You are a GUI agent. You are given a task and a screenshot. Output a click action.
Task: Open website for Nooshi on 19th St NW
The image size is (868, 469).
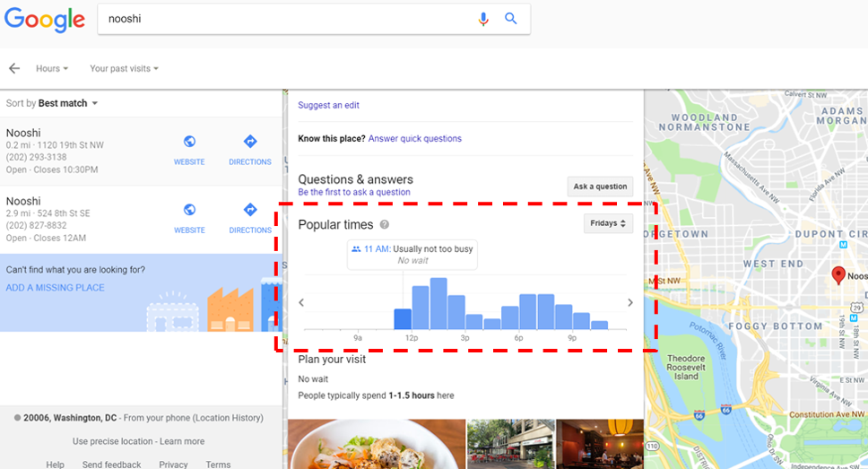point(189,150)
